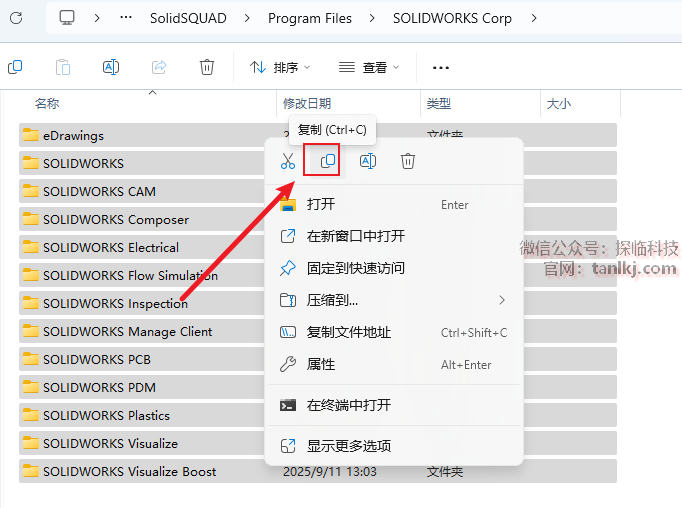Image resolution: width=682 pixels, height=508 pixels.
Task: Click the folder icon beside SOLIDWORKS CAM
Action: click(30, 191)
